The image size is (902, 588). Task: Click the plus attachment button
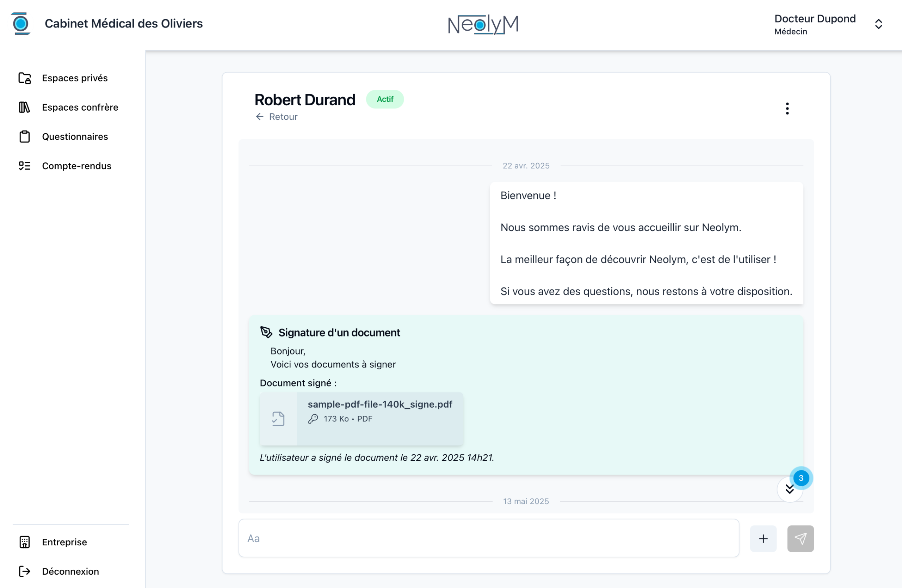pyautogui.click(x=763, y=538)
